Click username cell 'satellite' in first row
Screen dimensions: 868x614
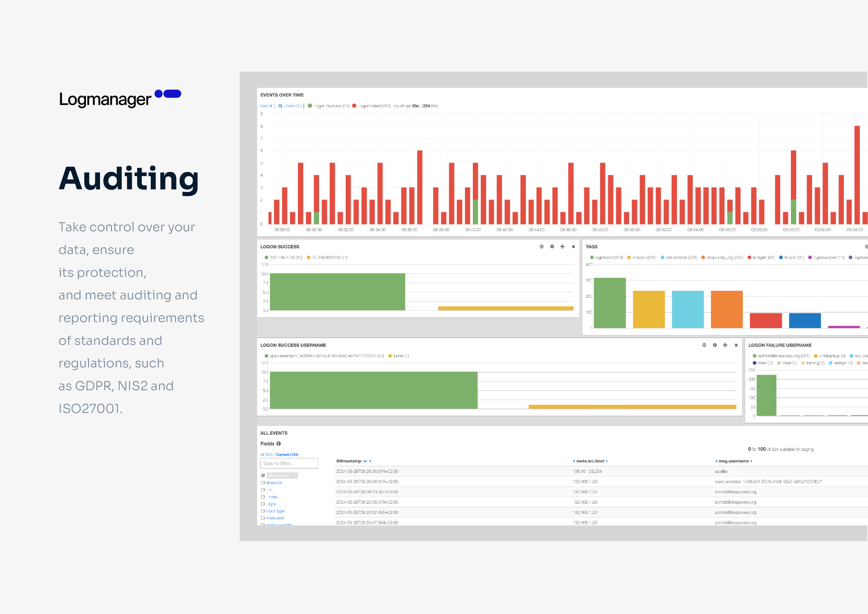[721, 471]
